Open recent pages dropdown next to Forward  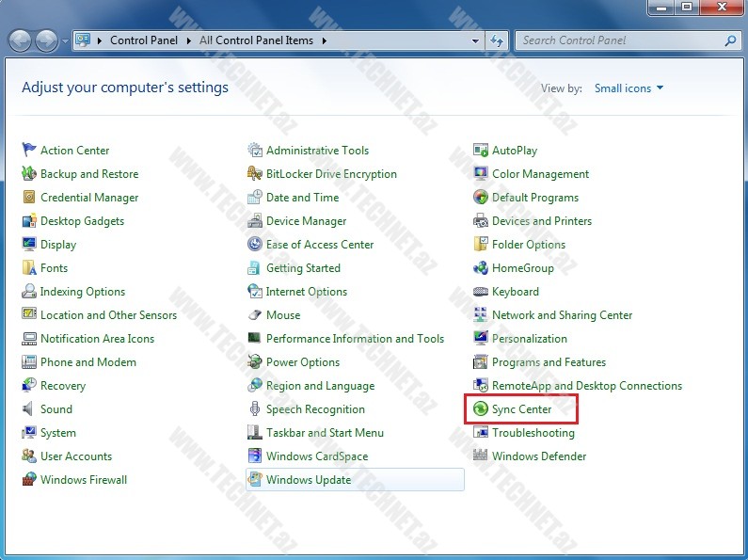click(x=65, y=41)
